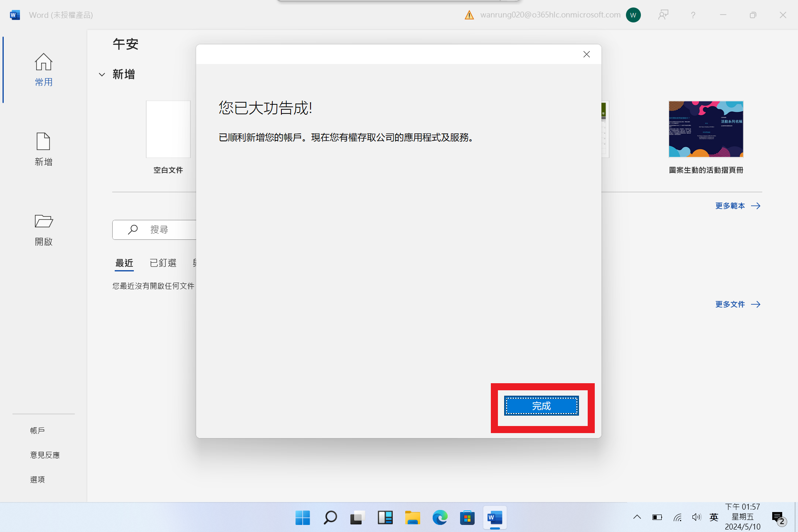
Task: Switch to the 已釘選 tab
Action: (x=163, y=263)
